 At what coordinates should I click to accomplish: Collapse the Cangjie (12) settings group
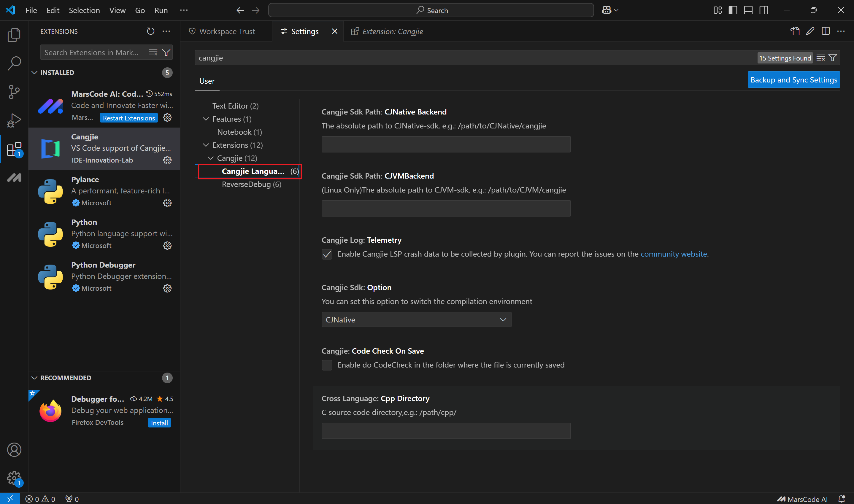click(211, 158)
